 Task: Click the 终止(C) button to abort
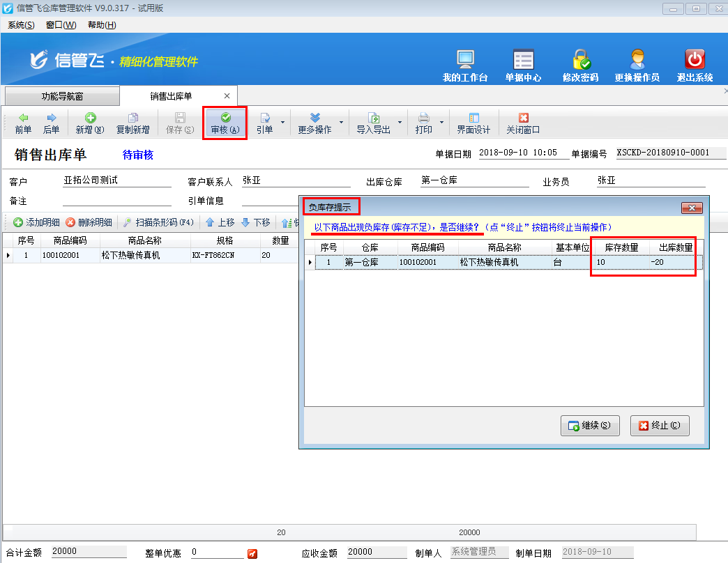(x=658, y=425)
